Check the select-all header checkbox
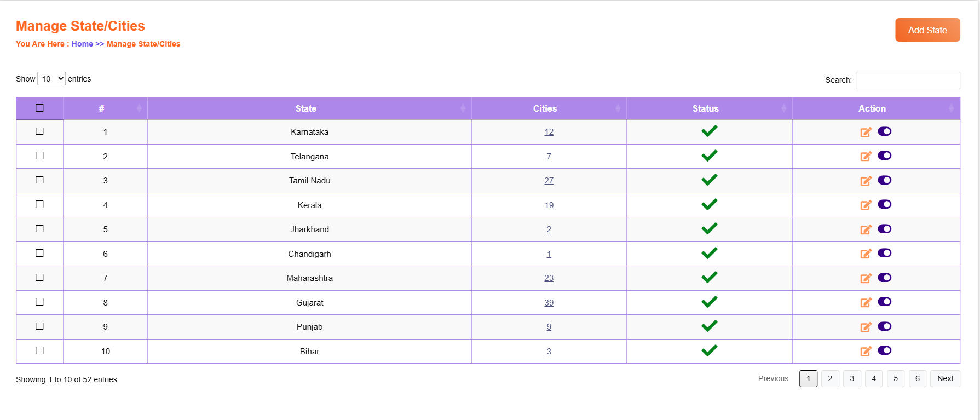Image resolution: width=980 pixels, height=420 pixels. 39,108
